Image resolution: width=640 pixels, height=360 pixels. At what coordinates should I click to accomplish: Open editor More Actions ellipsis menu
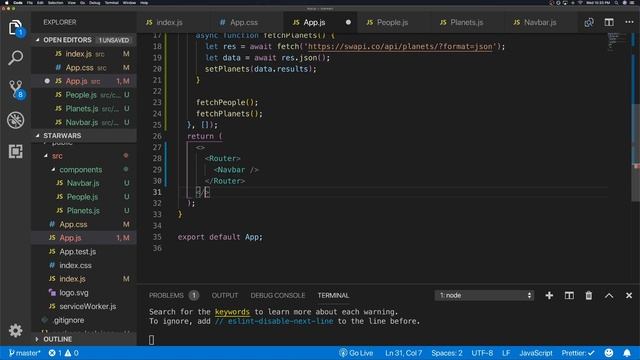point(629,22)
